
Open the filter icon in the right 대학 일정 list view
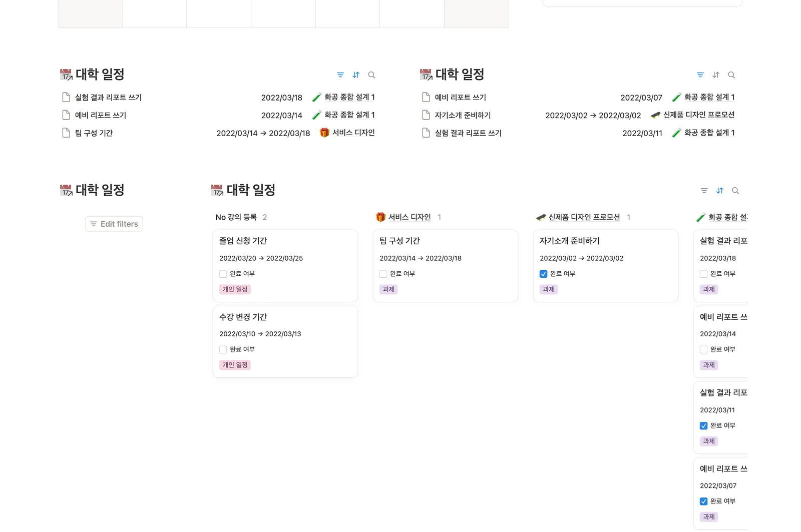pyautogui.click(x=700, y=75)
